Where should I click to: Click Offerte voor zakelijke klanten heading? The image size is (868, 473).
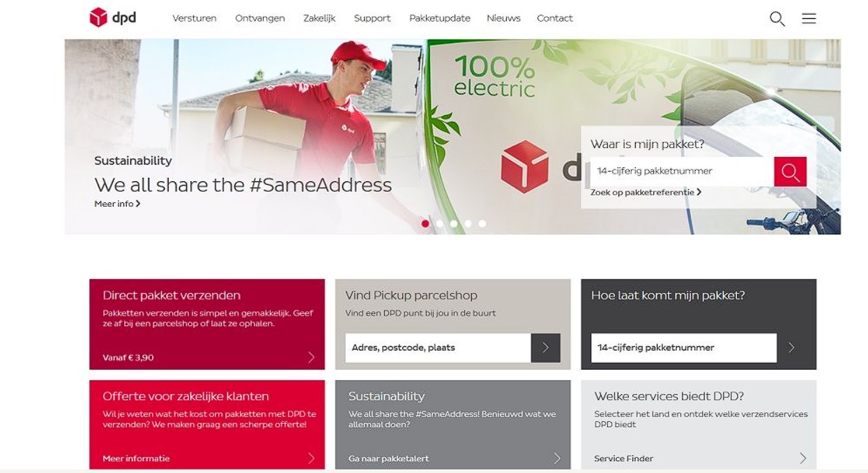(x=185, y=396)
